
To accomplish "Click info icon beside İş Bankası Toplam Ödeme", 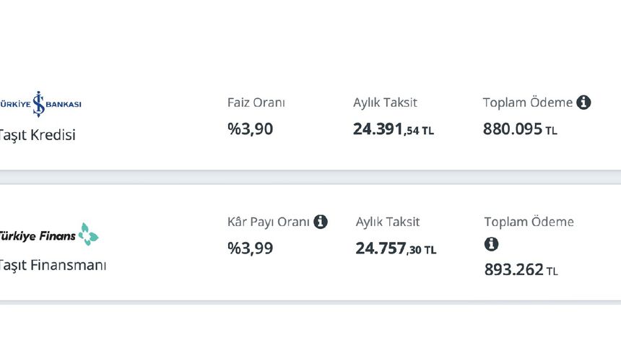I will pyautogui.click(x=583, y=103).
